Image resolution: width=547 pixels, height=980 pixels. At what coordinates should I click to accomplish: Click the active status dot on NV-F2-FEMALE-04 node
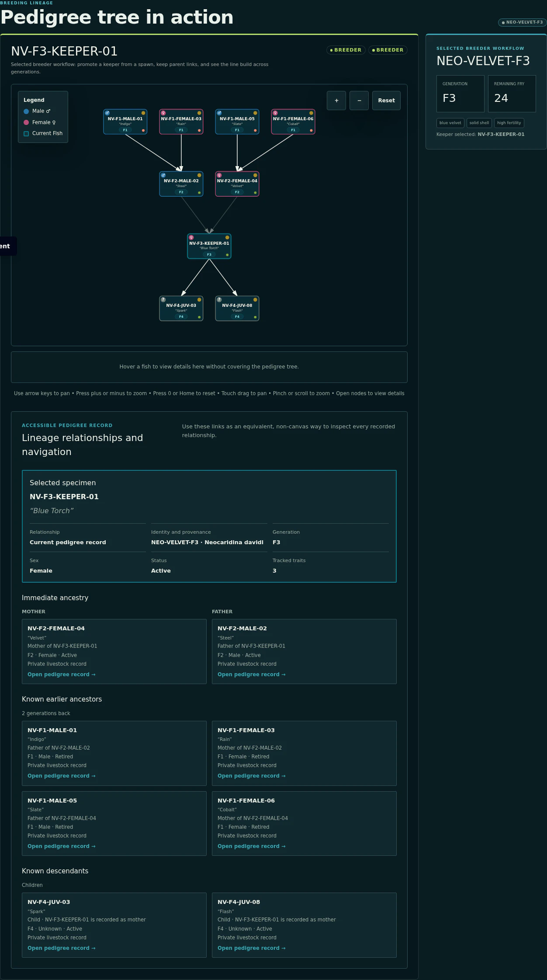click(x=255, y=192)
